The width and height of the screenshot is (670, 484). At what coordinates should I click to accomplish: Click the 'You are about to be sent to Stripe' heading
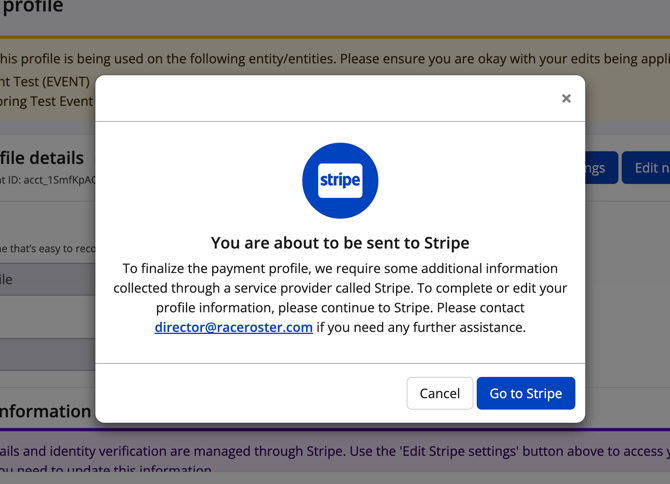340,243
